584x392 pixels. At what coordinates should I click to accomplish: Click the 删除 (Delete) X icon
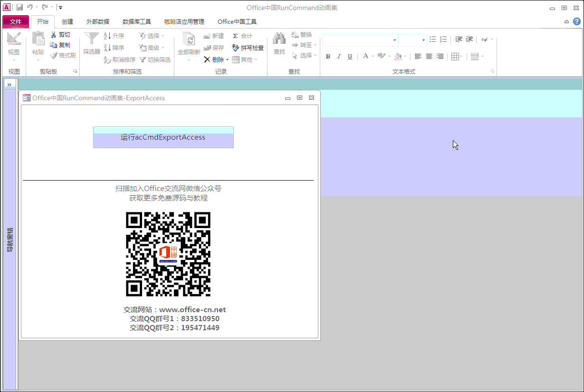pos(207,60)
